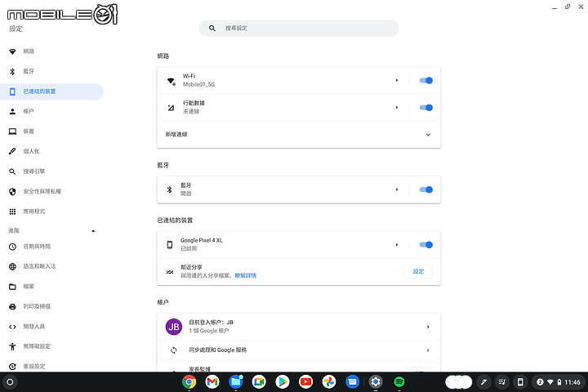Open the currently signed-in account JB row arrow
The height and width of the screenshot is (392, 588).
click(428, 327)
